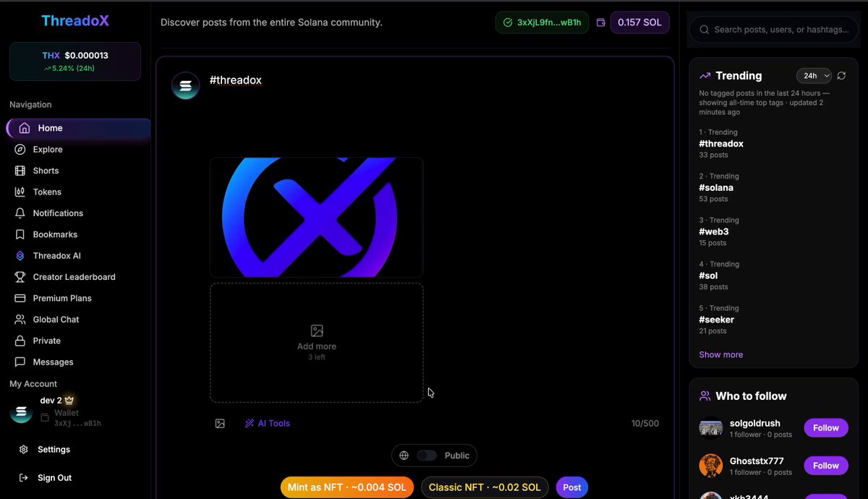Toggle the Public visibility switch
The width and height of the screenshot is (868, 499).
427,456
